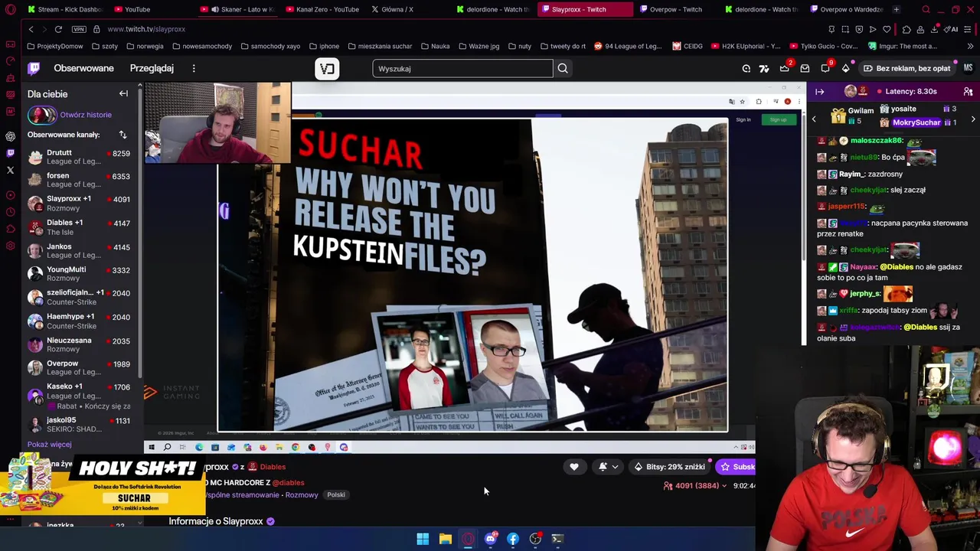The image size is (980, 551).
Task: Open YoungMulti channel in the sidebar
Action: [x=80, y=274]
